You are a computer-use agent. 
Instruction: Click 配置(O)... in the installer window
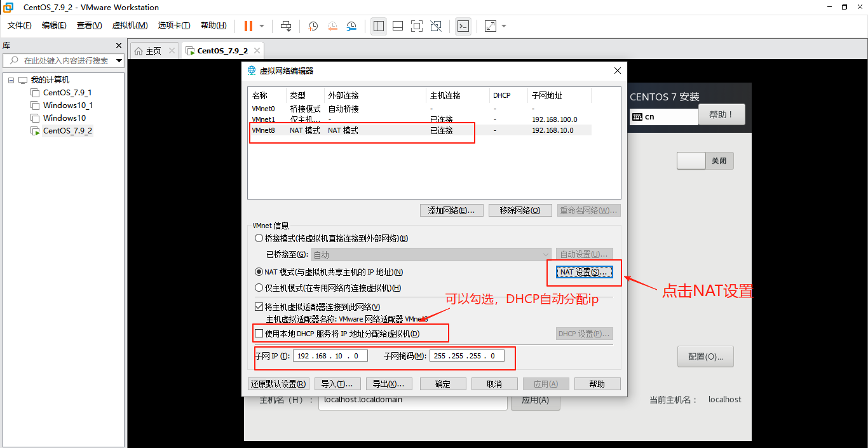pos(705,356)
